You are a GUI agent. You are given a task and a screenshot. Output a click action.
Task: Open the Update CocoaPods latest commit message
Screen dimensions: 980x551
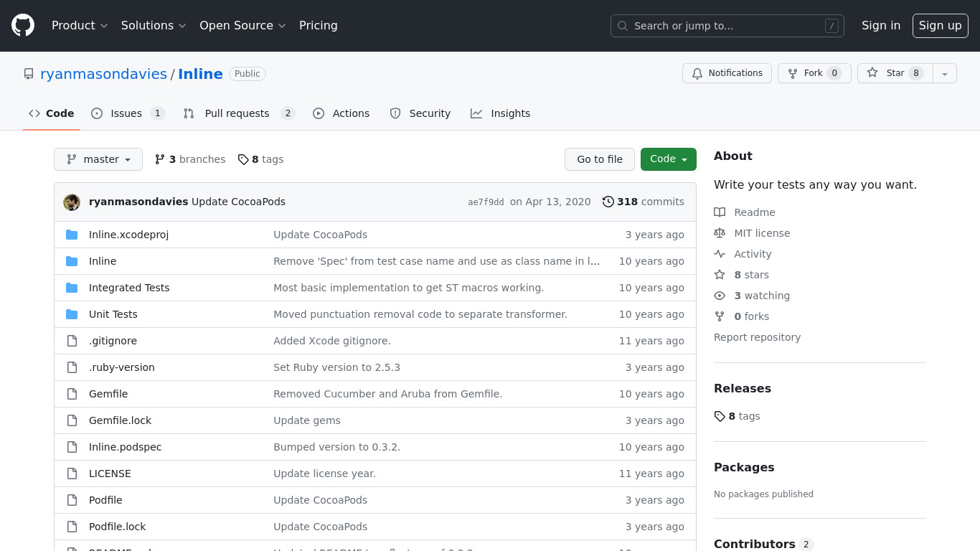pyautogui.click(x=238, y=202)
